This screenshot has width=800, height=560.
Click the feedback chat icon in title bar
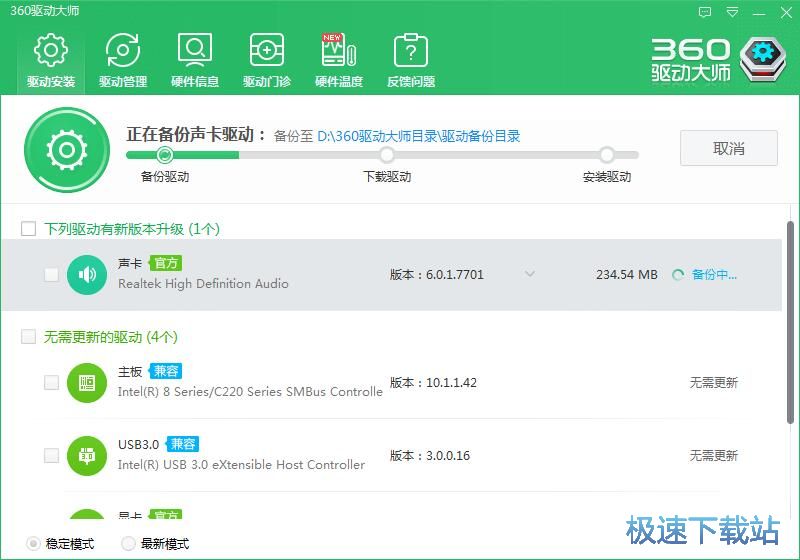coord(705,12)
